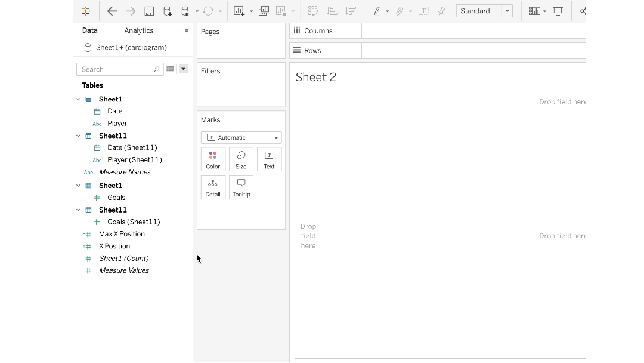The width and height of the screenshot is (644, 363).
Task: Open the Color marks card
Action: tap(213, 159)
